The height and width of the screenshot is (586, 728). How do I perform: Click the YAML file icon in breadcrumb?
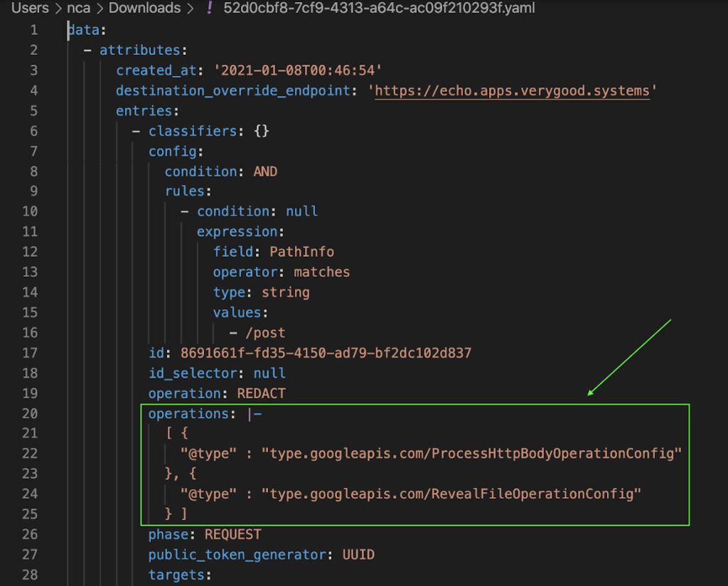point(210,8)
